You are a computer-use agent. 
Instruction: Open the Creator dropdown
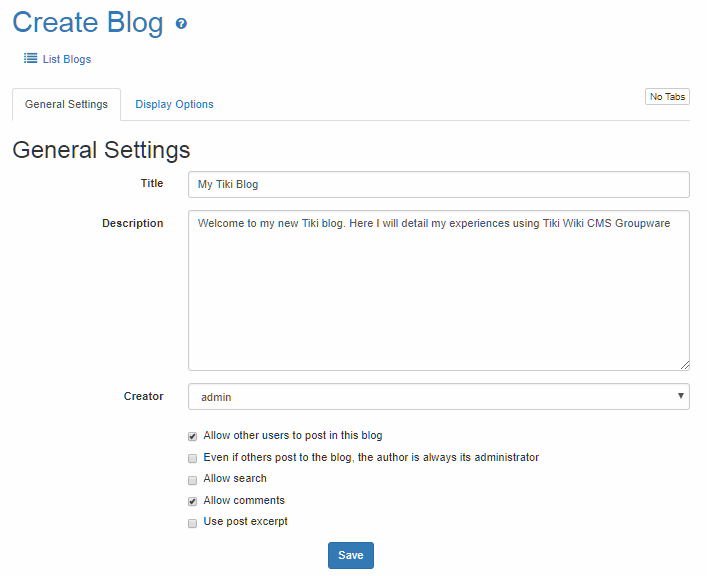(438, 397)
